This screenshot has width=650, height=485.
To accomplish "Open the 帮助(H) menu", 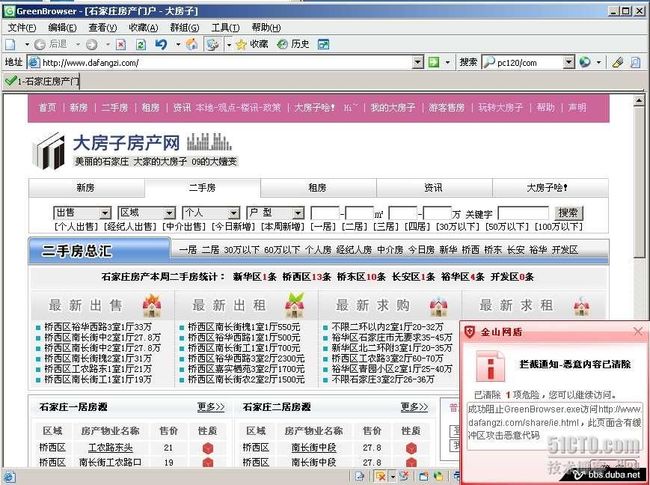I will [266, 27].
